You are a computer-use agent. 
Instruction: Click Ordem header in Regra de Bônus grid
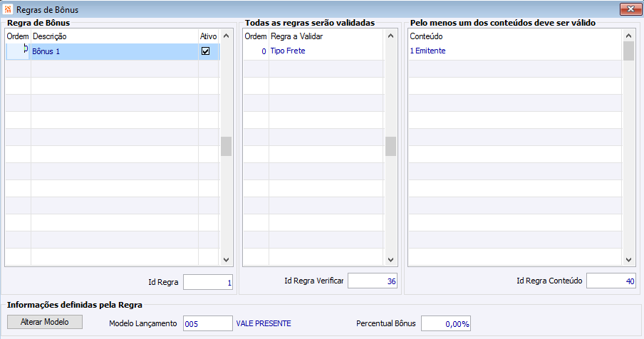[18, 36]
